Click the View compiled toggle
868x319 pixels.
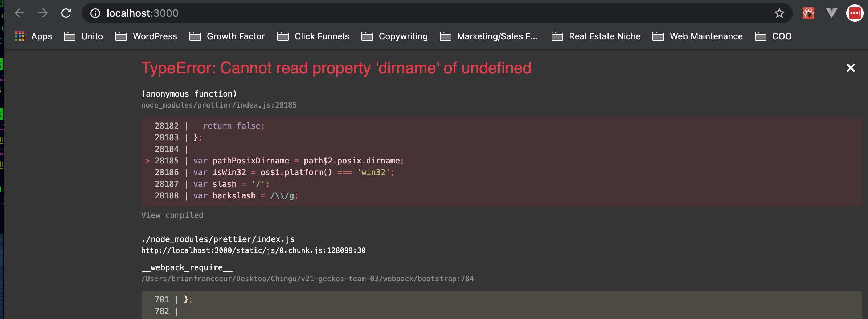point(172,215)
